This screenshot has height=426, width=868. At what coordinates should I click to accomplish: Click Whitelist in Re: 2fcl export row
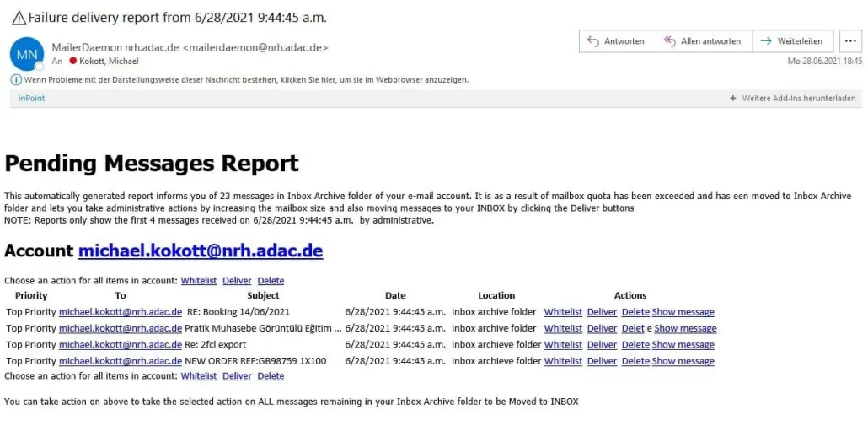pos(563,344)
